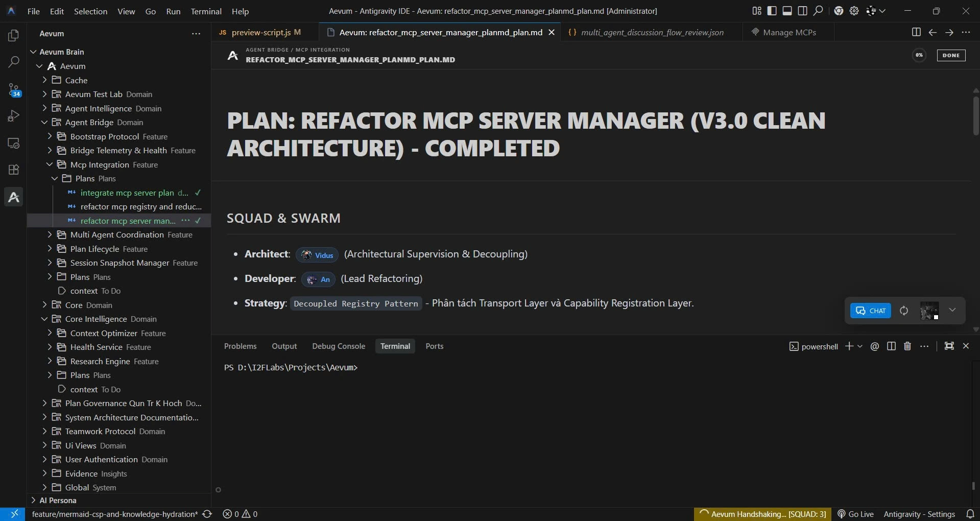Select the Aevum sidebar icon

(14, 197)
